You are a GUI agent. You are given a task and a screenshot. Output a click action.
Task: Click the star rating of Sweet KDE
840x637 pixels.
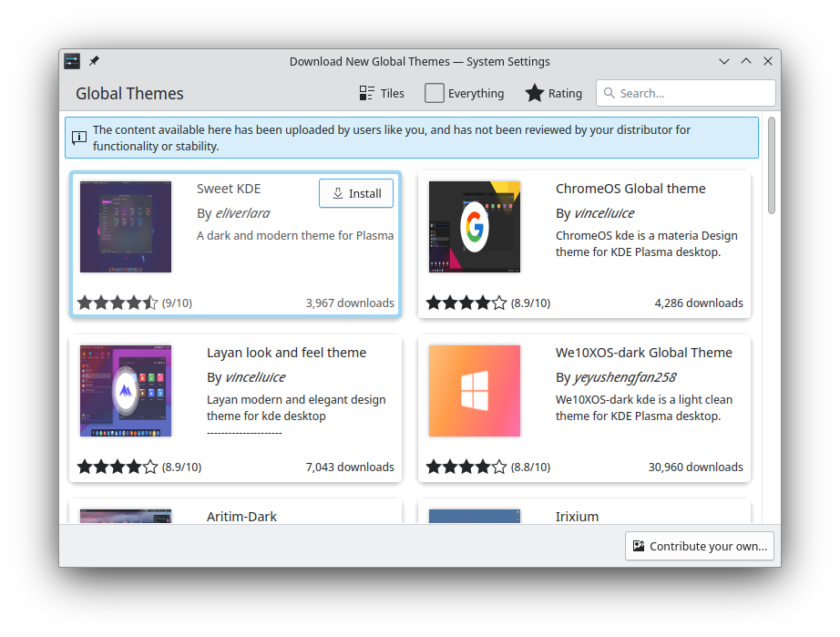click(118, 303)
